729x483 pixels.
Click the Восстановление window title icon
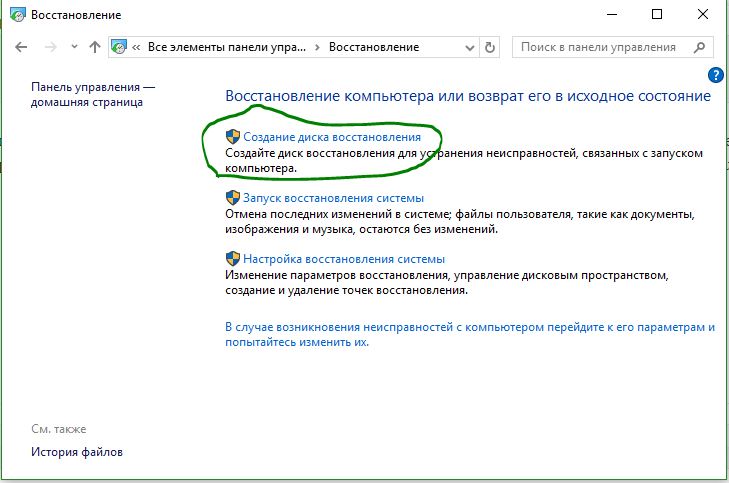click(x=18, y=14)
